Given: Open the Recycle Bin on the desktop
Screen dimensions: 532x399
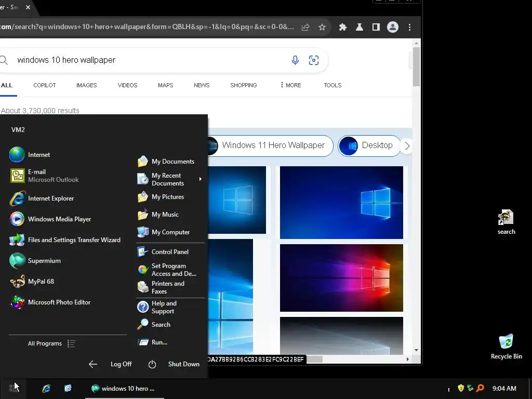Looking at the screenshot, I should coord(506,347).
